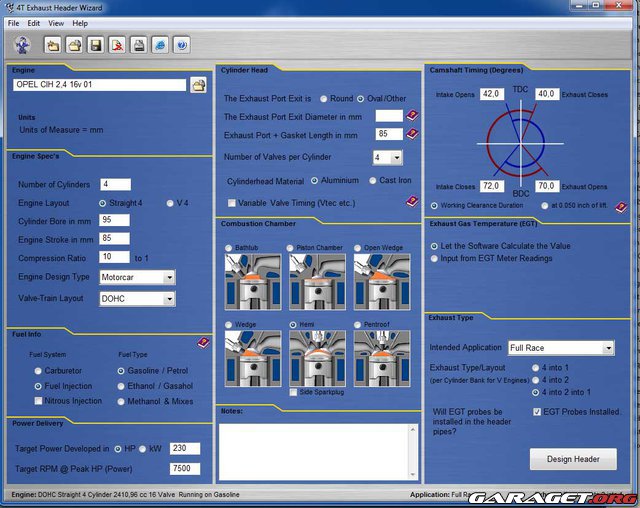
Task: Open help book next to Variable Valve Timing
Action: [411, 201]
